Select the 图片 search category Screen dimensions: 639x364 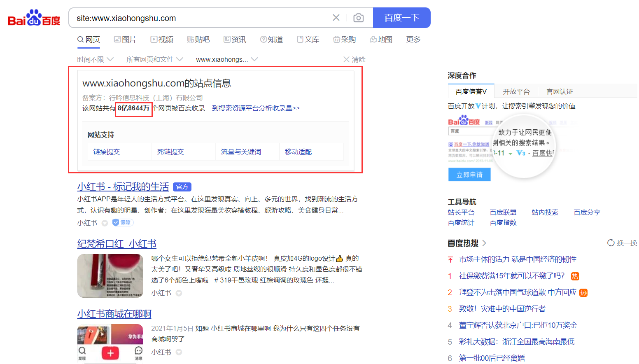click(x=126, y=39)
